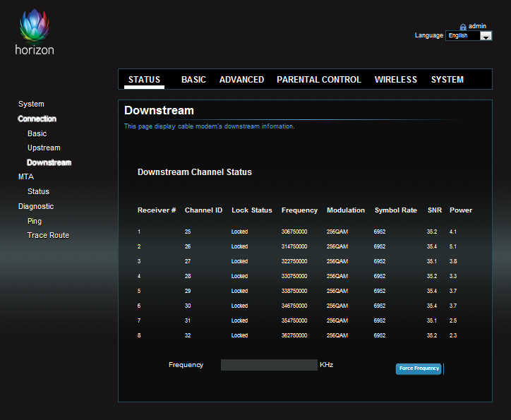Click the Power column header
The image size is (511, 420).
click(x=460, y=210)
